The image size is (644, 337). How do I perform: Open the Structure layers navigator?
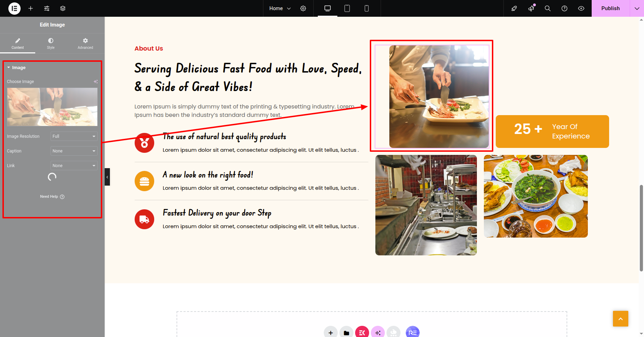tap(63, 8)
